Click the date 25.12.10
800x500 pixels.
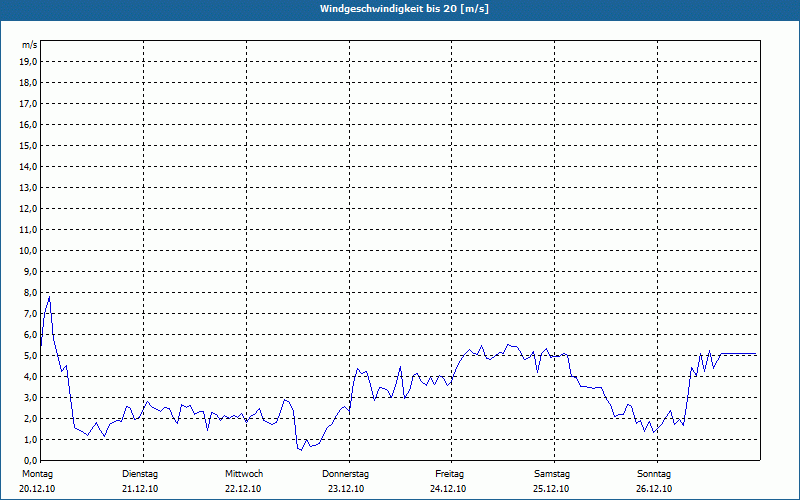551,489
